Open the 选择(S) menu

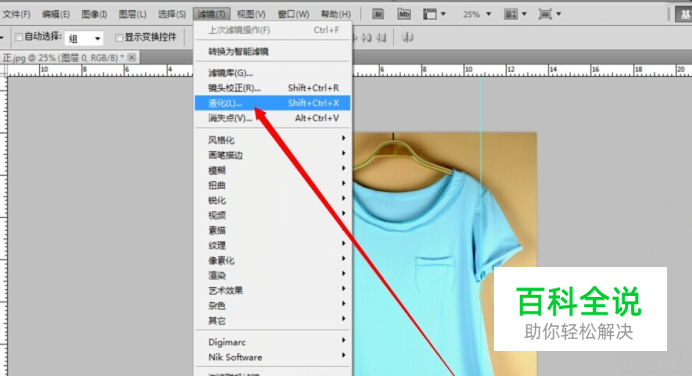click(x=172, y=14)
